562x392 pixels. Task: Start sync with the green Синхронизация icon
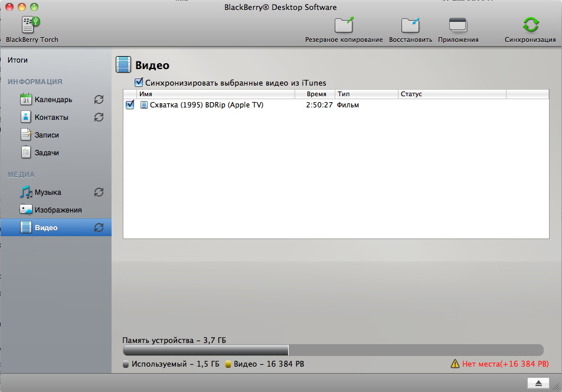coord(531,25)
